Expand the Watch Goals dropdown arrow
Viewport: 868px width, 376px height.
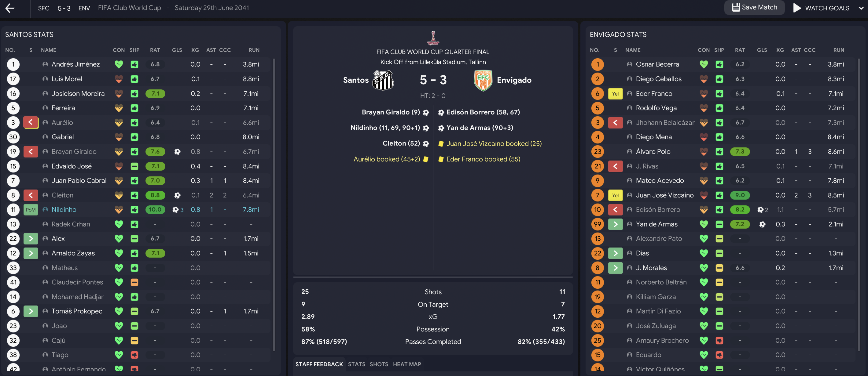[x=861, y=8]
